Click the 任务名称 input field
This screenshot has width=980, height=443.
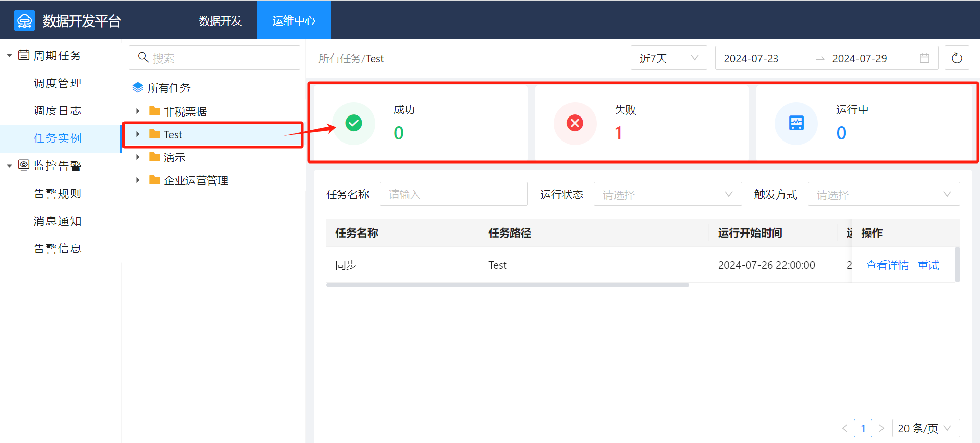[453, 194]
